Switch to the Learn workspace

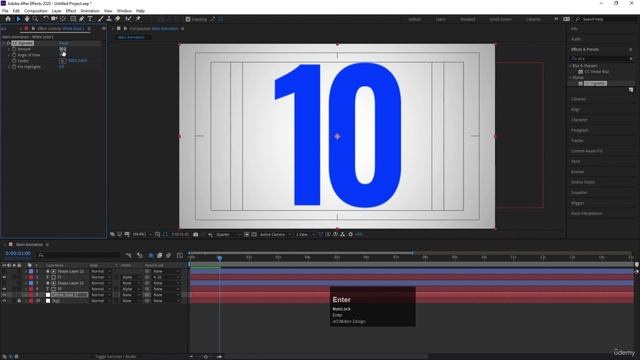(x=440, y=19)
